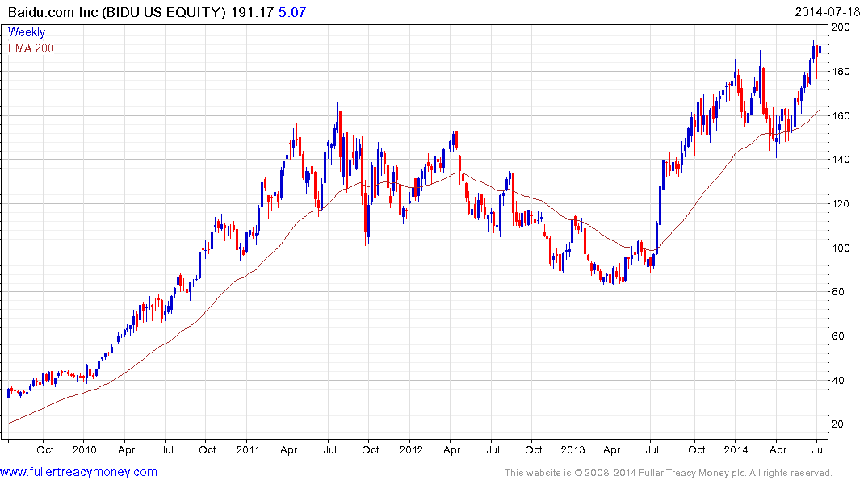Click the 100 price axis label
This screenshot has height=484, width=868.
point(841,248)
